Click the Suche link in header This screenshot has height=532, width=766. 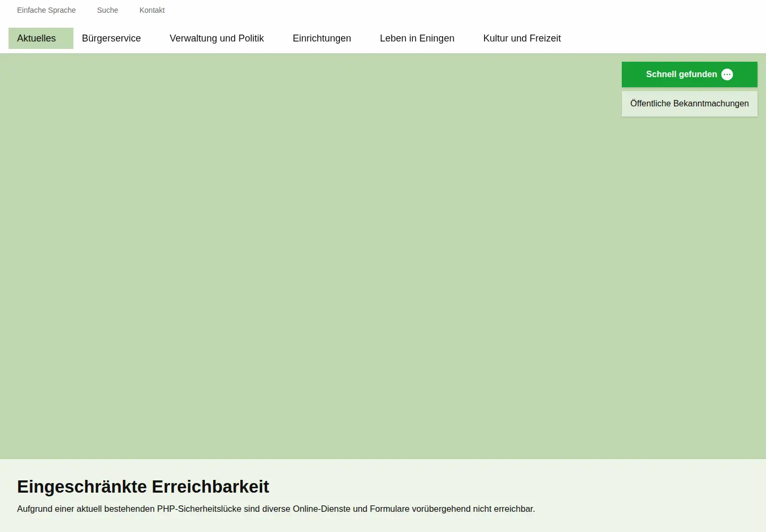pos(107,10)
